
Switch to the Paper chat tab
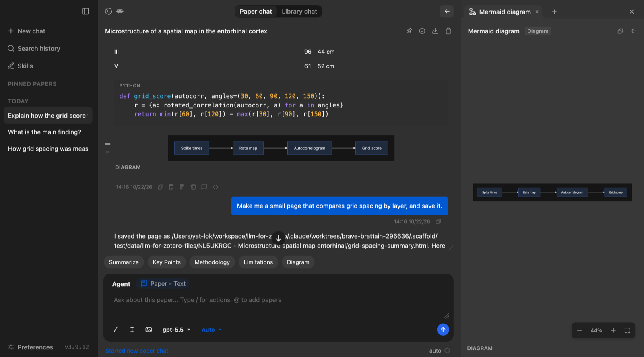pyautogui.click(x=256, y=12)
